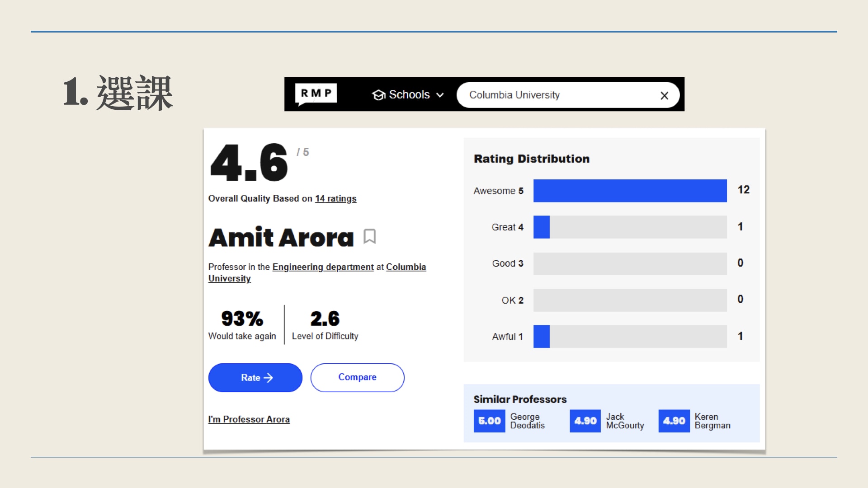The image size is (868, 488).
Task: Open the Engineering department link
Action: point(323,267)
